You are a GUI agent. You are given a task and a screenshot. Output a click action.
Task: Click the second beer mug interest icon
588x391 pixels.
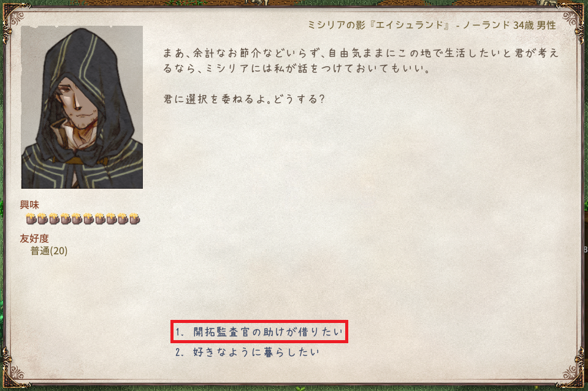pyautogui.click(x=42, y=218)
